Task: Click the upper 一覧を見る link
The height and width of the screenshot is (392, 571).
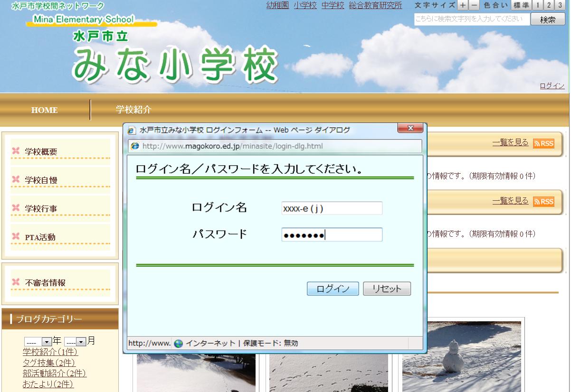Action: click(511, 142)
